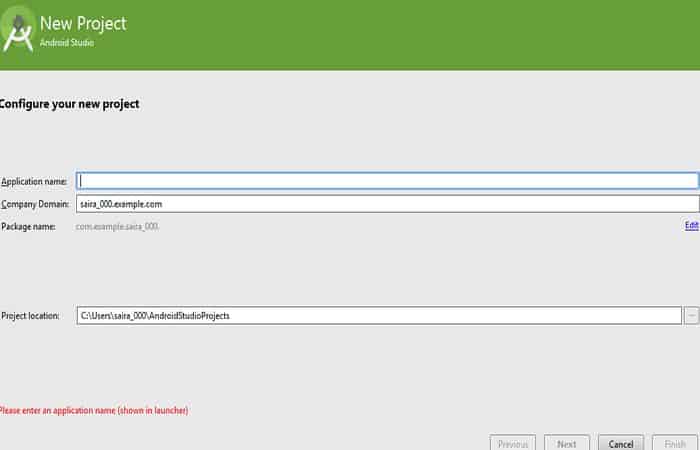This screenshot has width=700, height=450.
Task: Click the Android Studio logo icon
Action: [x=18, y=30]
